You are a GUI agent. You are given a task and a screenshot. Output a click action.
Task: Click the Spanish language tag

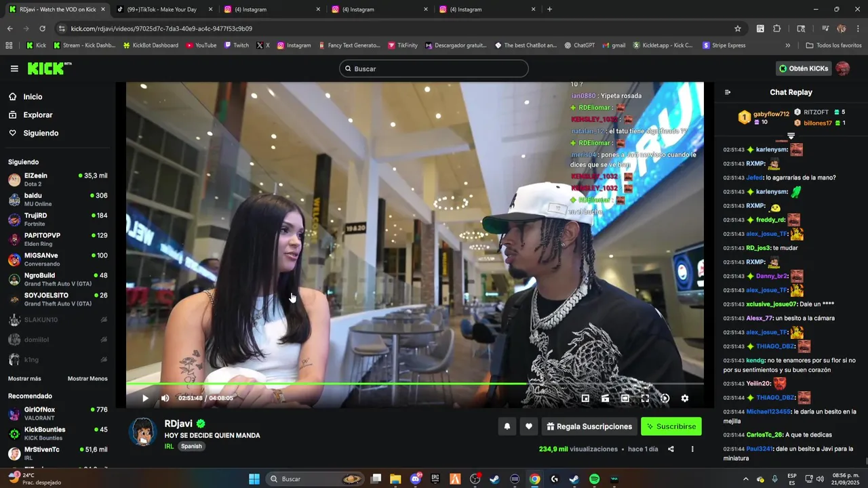click(x=191, y=446)
